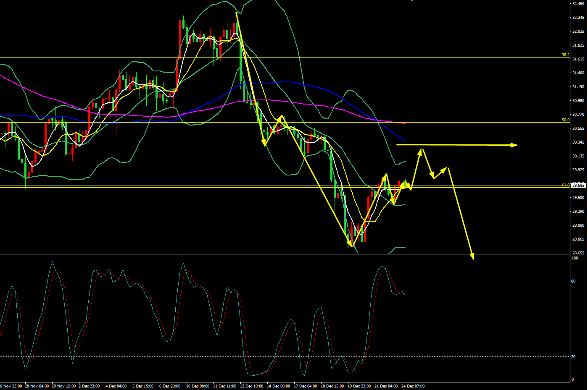The height and width of the screenshot is (390, 588).
Task: Click the 30.345 price axis label
Action: 578,142
